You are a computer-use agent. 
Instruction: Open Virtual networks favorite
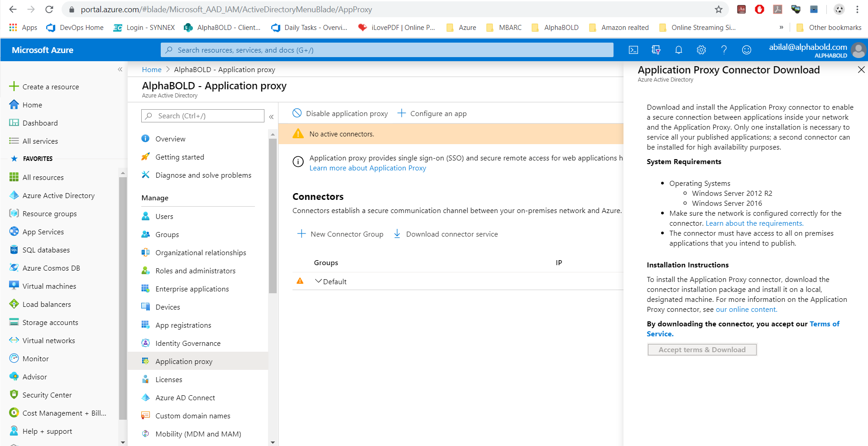48,340
